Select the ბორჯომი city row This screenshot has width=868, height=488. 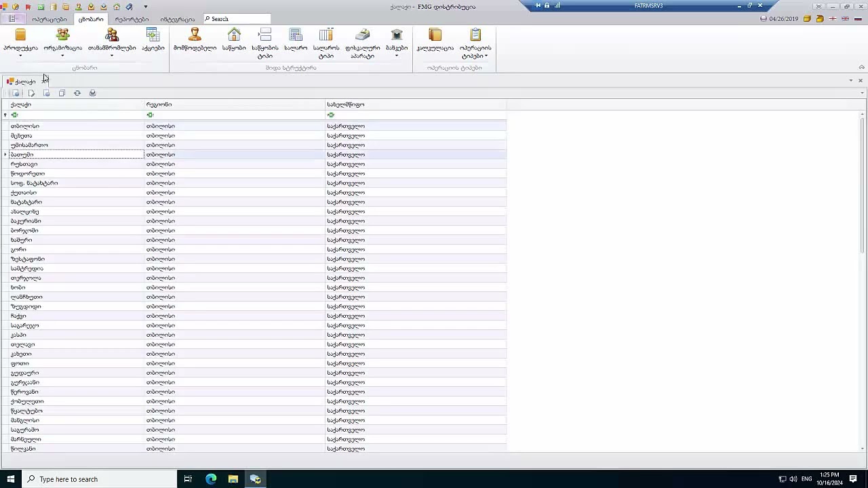point(257,230)
